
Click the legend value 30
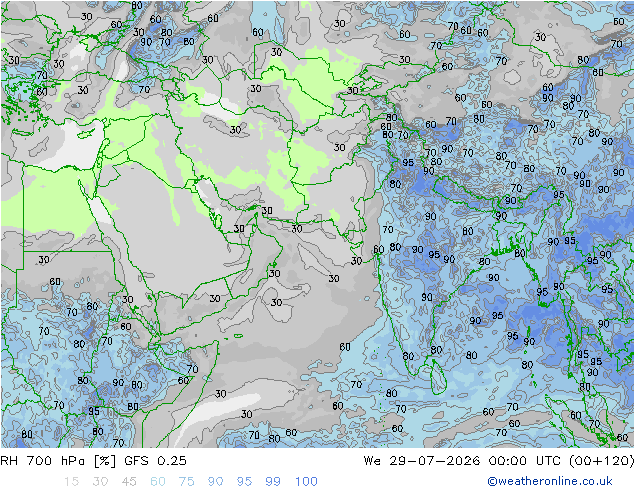point(100,481)
